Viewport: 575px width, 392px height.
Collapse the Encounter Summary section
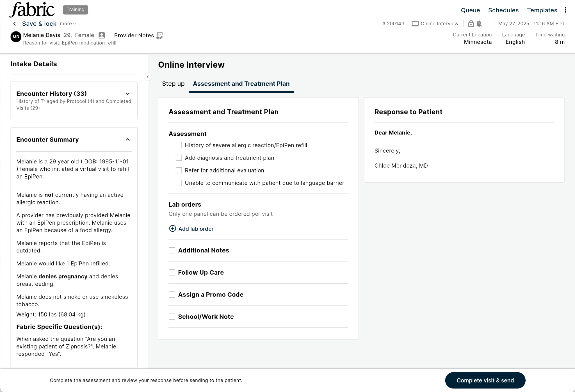[128, 140]
